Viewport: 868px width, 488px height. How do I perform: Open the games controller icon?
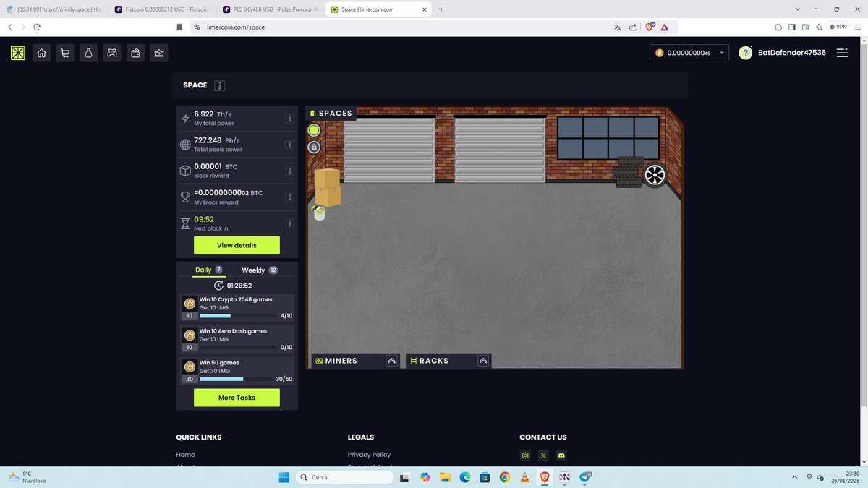tap(112, 53)
